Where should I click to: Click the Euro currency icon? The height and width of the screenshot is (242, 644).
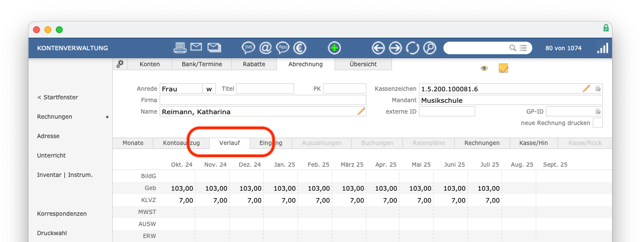(300, 48)
